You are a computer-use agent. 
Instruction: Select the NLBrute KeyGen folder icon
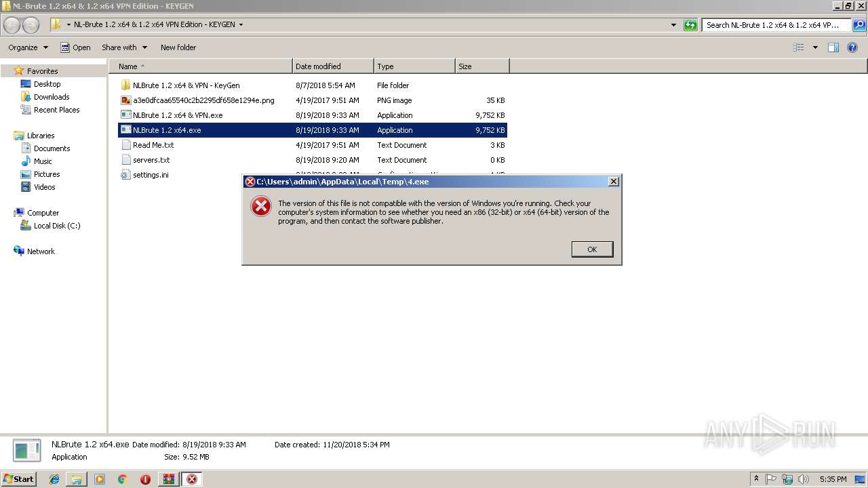[125, 85]
